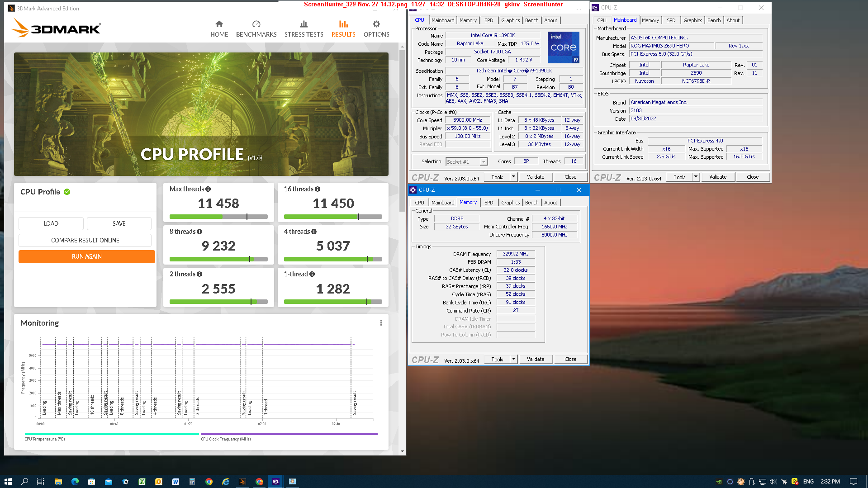Screen dimensions: 868x488
Task: Click the CPU Clock Frequency legend line
Action: point(289,434)
